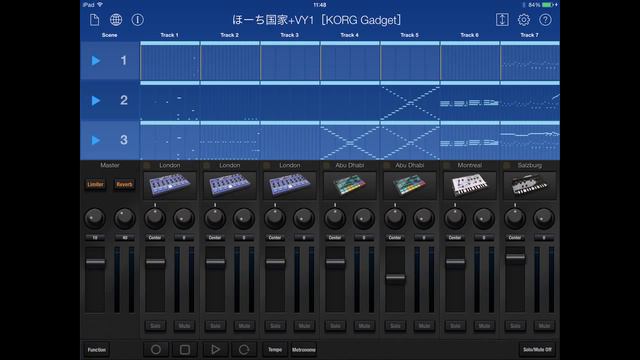Open the Track 4 Abu Dhabi gadget thumbnail
The width and height of the screenshot is (640, 360).
pyautogui.click(x=350, y=185)
